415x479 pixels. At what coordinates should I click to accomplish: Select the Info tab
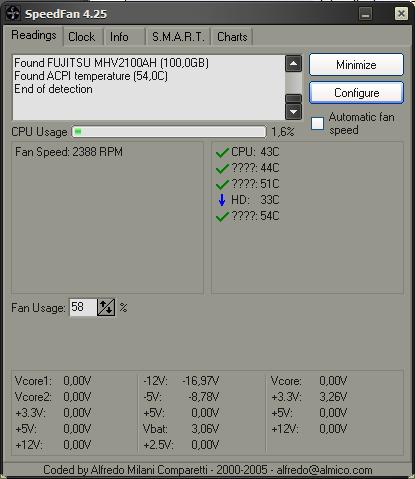pos(119,37)
